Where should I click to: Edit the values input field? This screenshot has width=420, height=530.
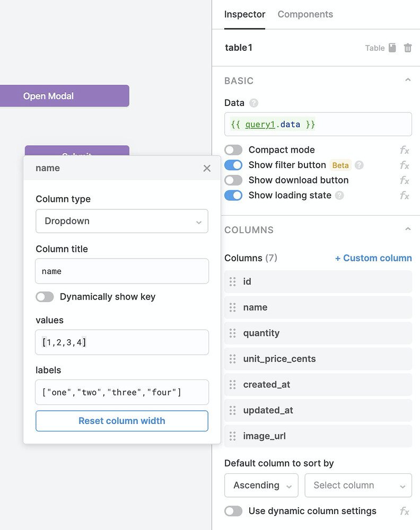[x=122, y=342]
